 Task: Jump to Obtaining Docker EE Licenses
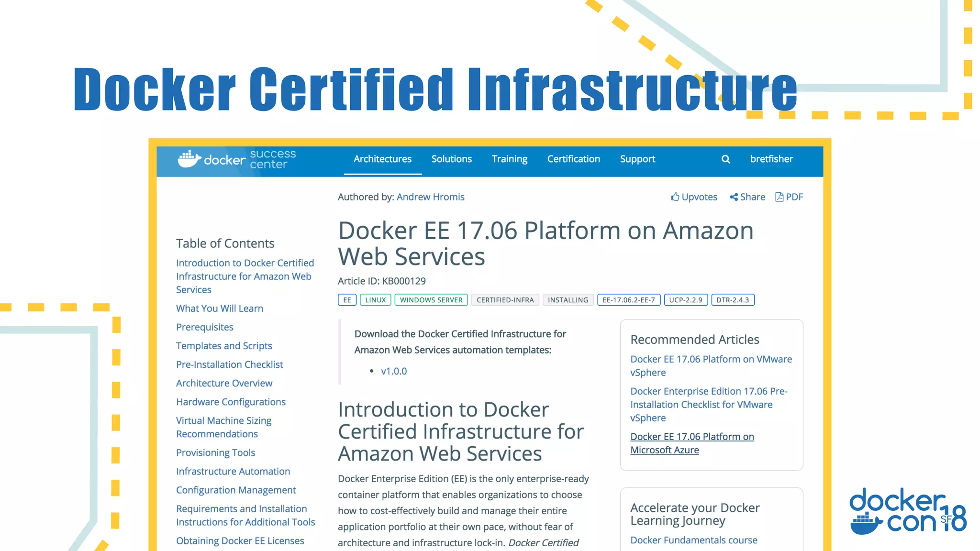click(x=240, y=541)
